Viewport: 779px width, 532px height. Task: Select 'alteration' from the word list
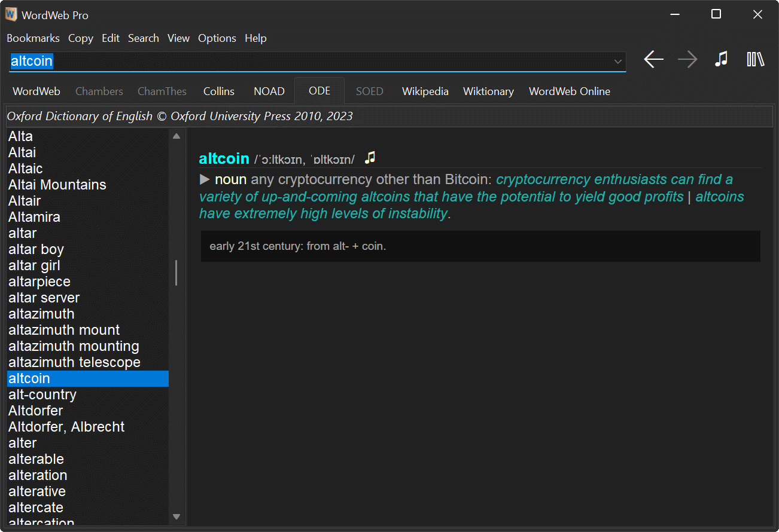click(37, 475)
